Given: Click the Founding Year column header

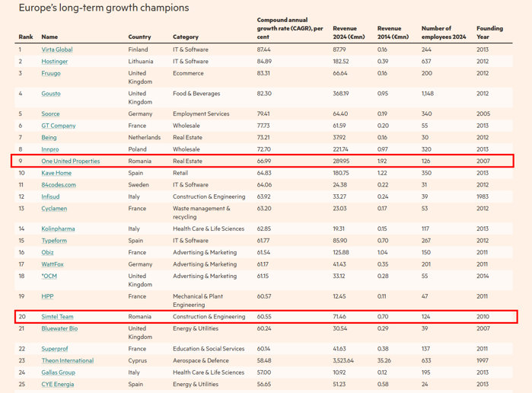Looking at the screenshot, I should 489,32.
